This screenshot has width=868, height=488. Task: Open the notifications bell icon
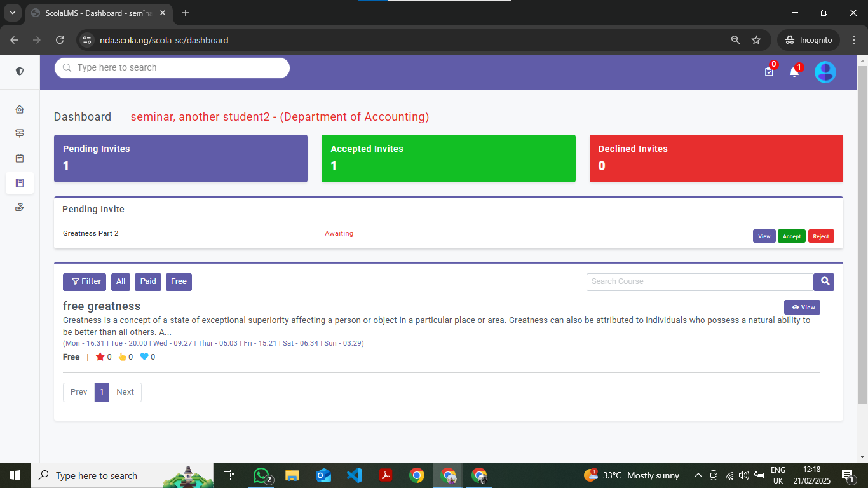794,72
